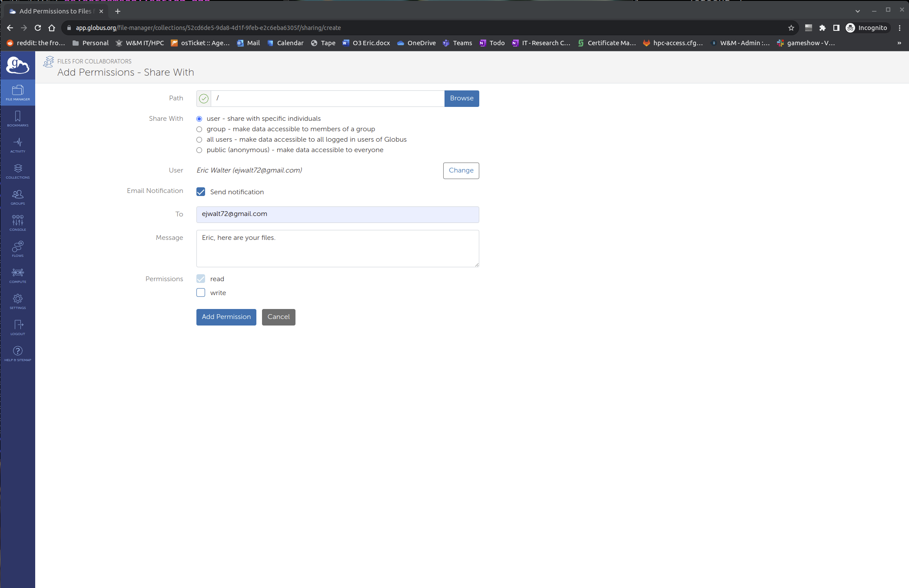The height and width of the screenshot is (588, 909).
Task: Go to Collections in sidebar
Action: (x=18, y=170)
